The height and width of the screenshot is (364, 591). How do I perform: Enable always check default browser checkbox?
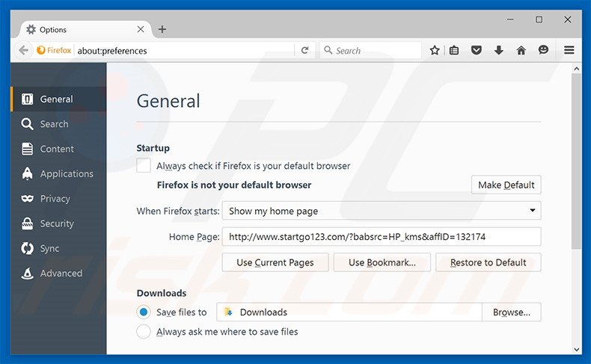(144, 166)
